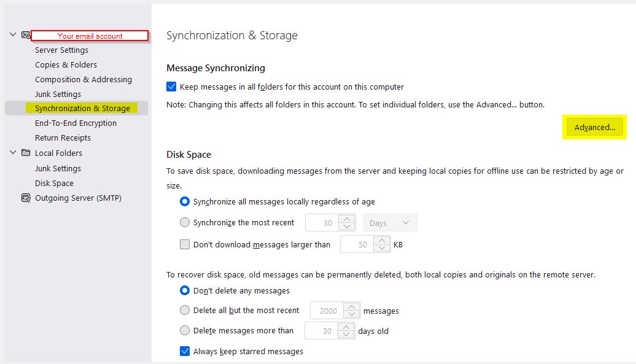
Task: Open Junk Settings under email account
Action: pyautogui.click(x=58, y=94)
